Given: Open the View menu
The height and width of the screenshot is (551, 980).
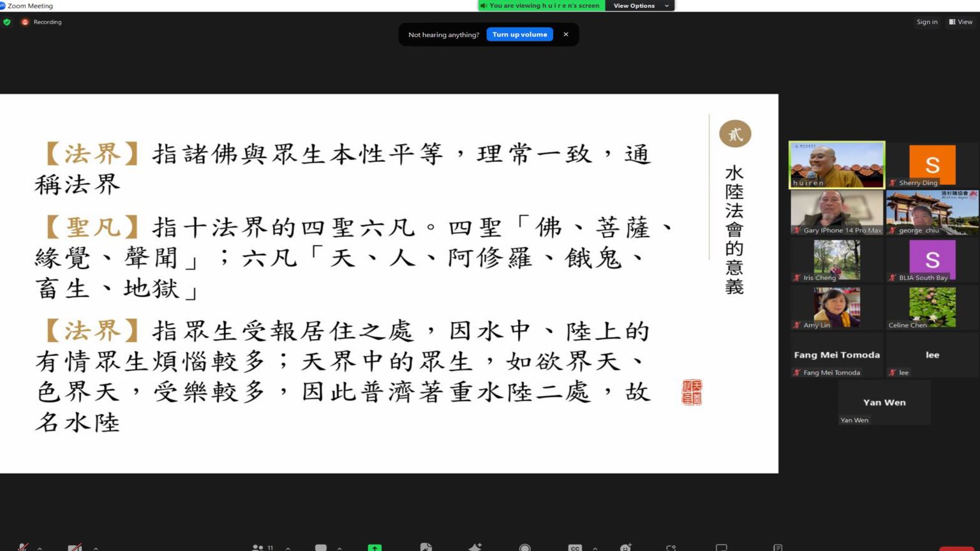Looking at the screenshot, I should tap(961, 21).
